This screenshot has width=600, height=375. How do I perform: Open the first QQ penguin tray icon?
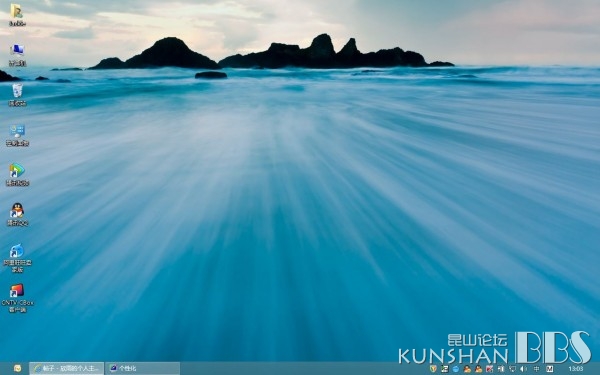(467, 369)
